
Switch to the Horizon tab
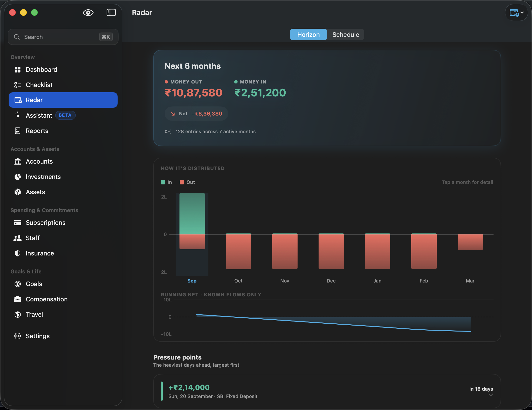tap(308, 34)
